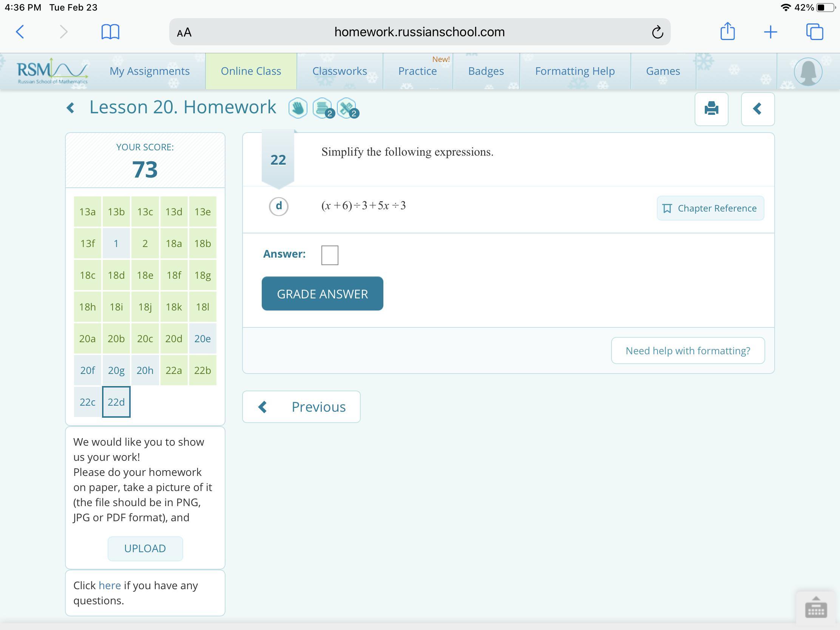
Task: Select problem 20e in score grid
Action: [x=202, y=338]
